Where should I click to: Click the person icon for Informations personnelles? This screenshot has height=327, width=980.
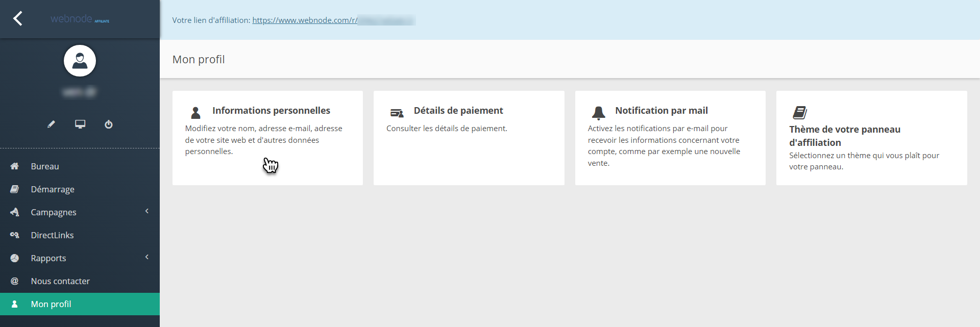coord(195,113)
